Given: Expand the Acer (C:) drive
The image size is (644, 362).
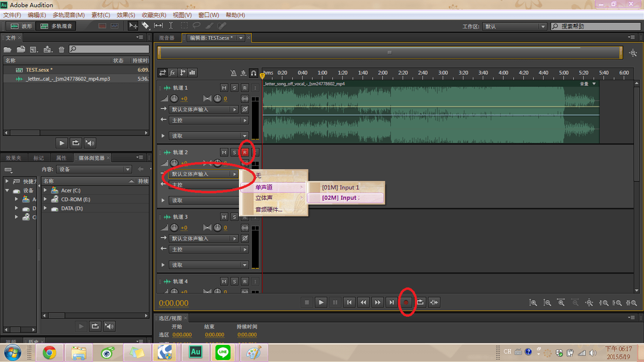Looking at the screenshot, I should tap(45, 191).
